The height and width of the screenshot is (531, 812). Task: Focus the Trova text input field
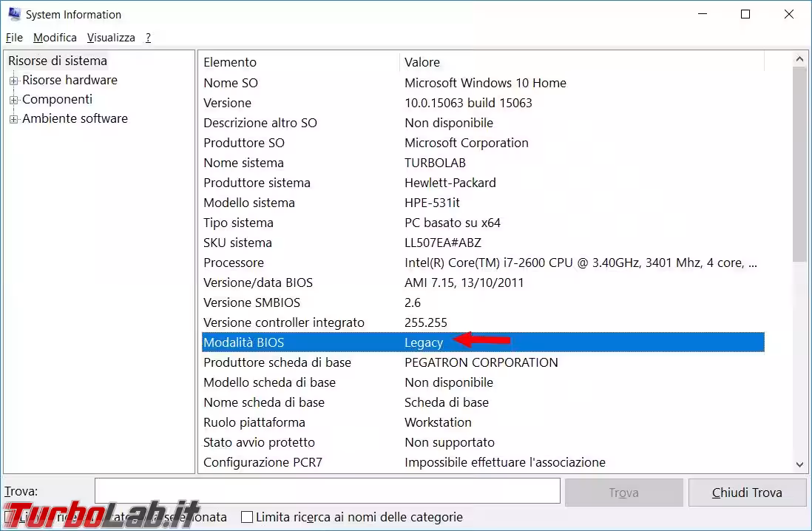pyautogui.click(x=327, y=492)
